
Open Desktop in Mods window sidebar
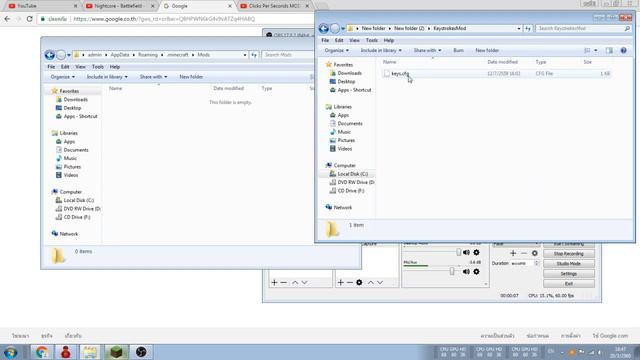tap(72, 108)
